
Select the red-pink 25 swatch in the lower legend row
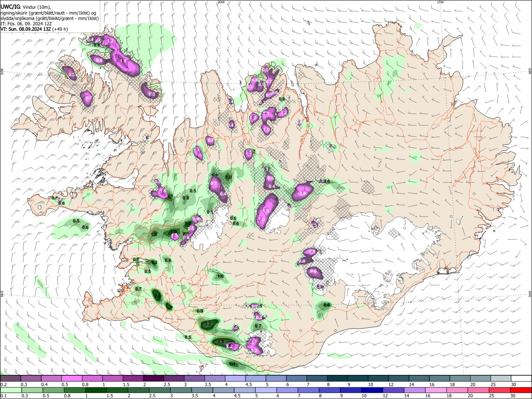(499, 390)
